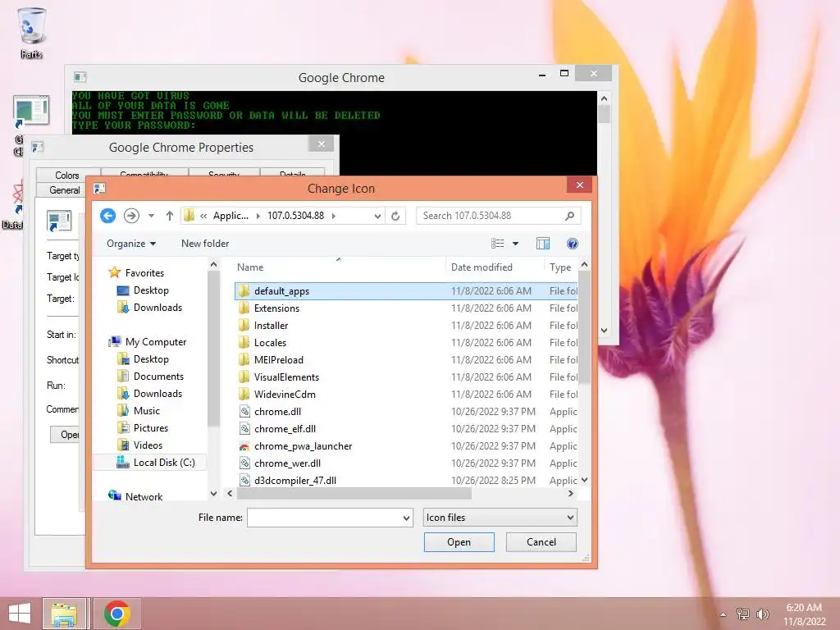The image size is (840, 630).
Task: Maximize the Google Chrome console window
Action: tap(564, 73)
